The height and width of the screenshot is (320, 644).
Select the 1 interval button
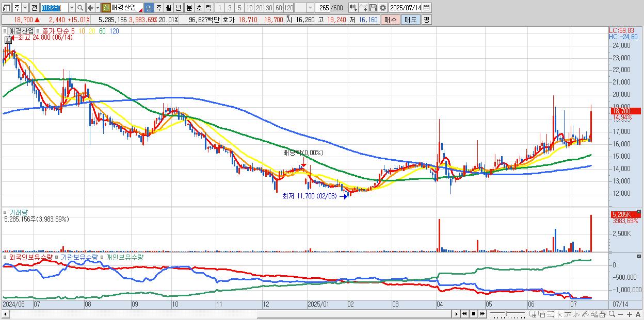point(220,8)
